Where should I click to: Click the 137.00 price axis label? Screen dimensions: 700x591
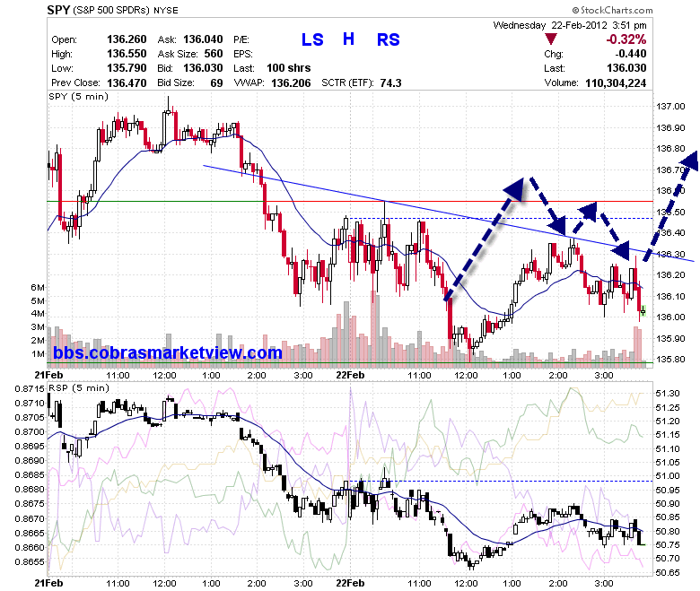pyautogui.click(x=670, y=106)
